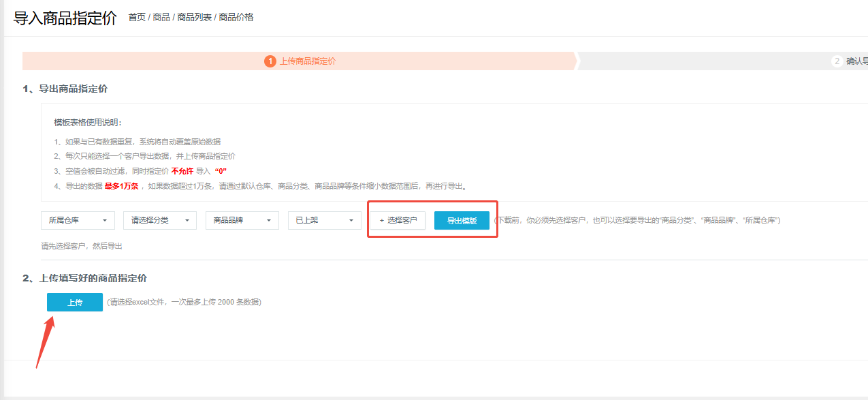Click the 商品价格 breadcrumb item

pyautogui.click(x=236, y=17)
